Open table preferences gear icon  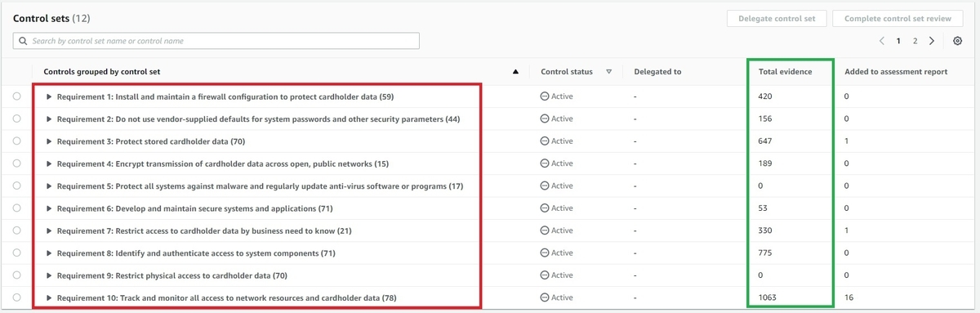point(958,41)
